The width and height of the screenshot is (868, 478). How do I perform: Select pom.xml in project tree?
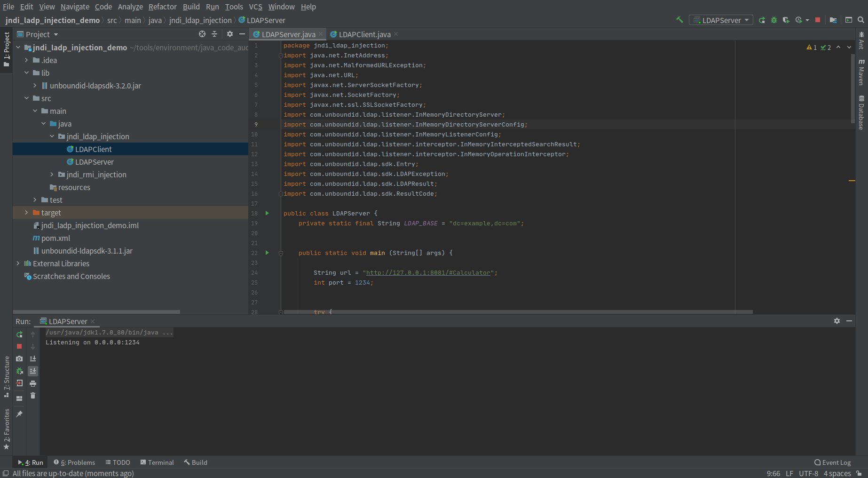click(55, 238)
